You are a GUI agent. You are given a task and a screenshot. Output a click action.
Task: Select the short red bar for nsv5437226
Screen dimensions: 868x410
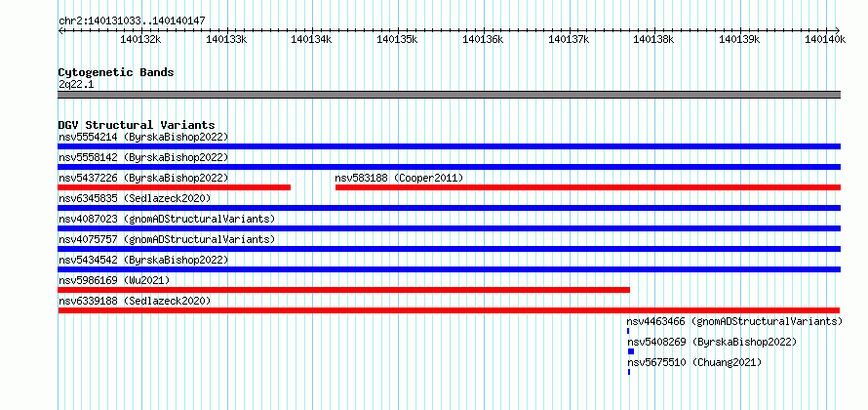(x=175, y=187)
